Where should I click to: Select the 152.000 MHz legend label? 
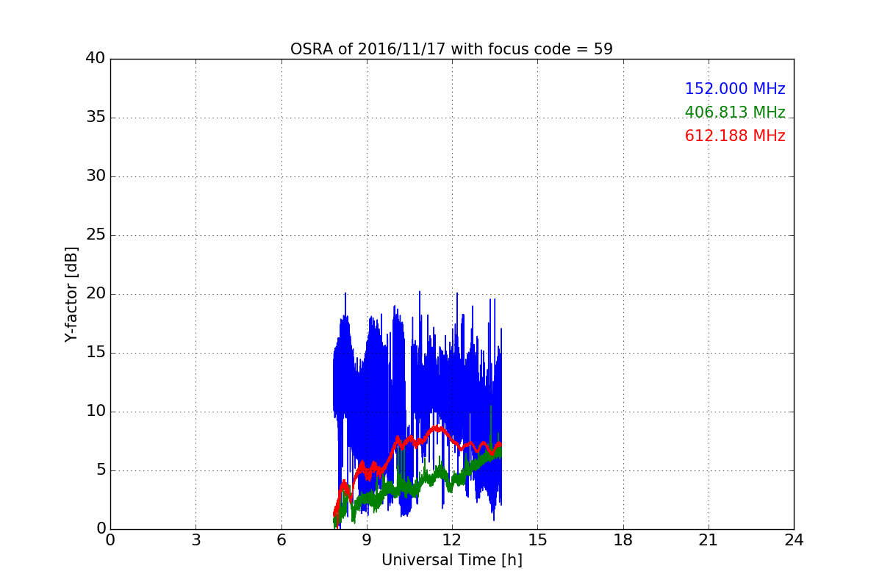(x=735, y=89)
